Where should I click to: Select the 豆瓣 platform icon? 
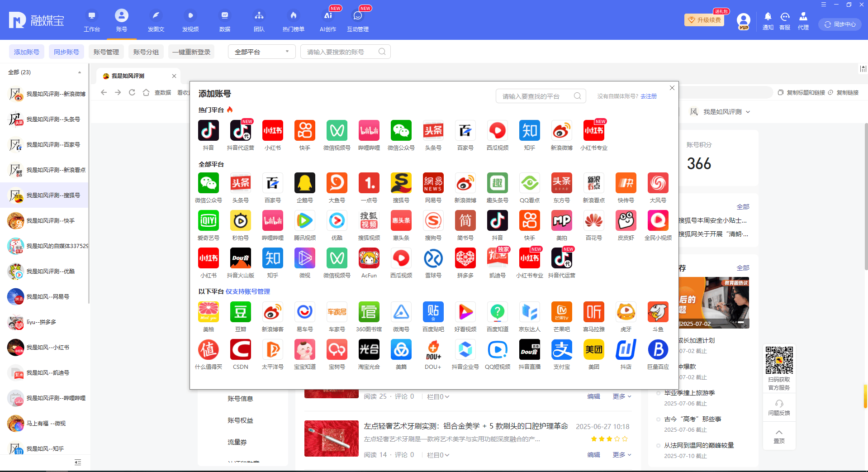tap(241, 312)
